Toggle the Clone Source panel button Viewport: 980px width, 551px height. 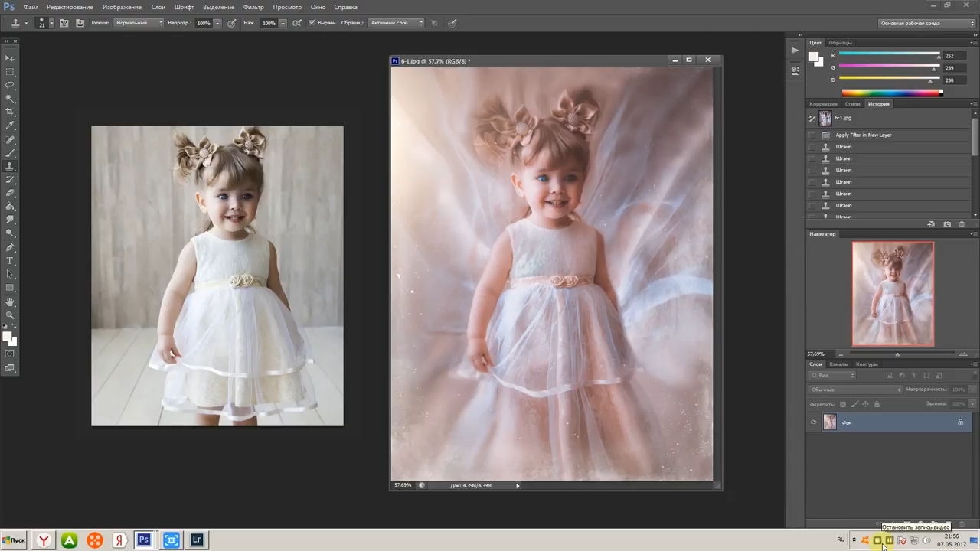click(80, 23)
